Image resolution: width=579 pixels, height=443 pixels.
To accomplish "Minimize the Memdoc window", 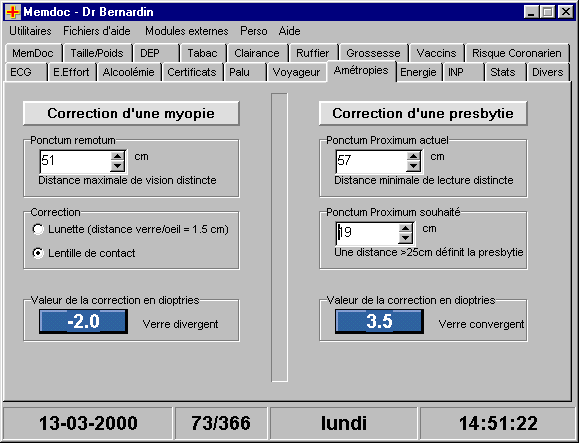I will pos(531,12).
